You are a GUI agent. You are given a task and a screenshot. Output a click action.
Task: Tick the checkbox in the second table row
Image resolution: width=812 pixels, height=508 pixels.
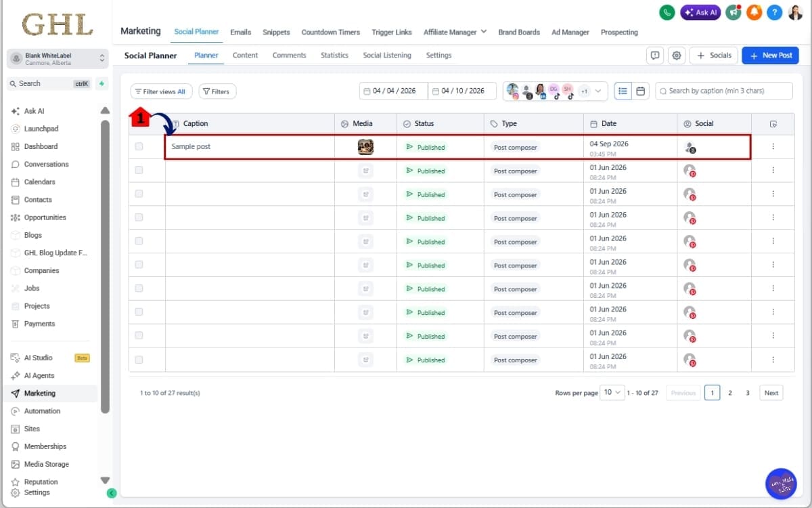click(x=139, y=170)
